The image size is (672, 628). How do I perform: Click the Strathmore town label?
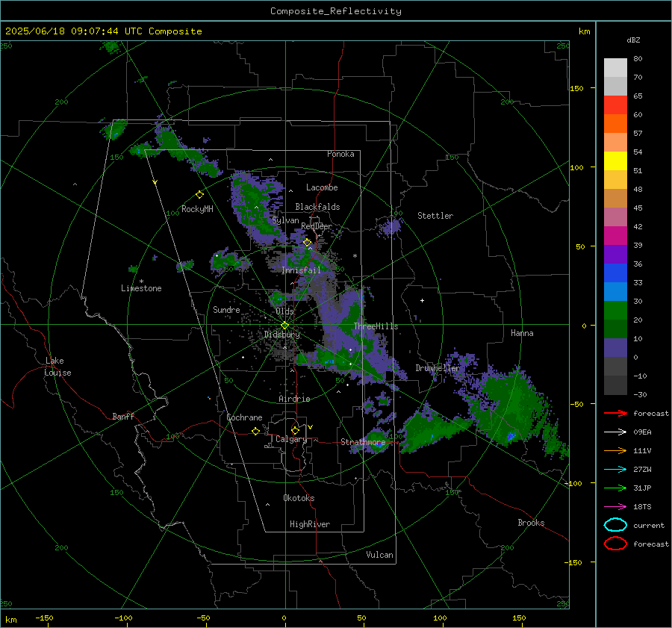click(363, 442)
